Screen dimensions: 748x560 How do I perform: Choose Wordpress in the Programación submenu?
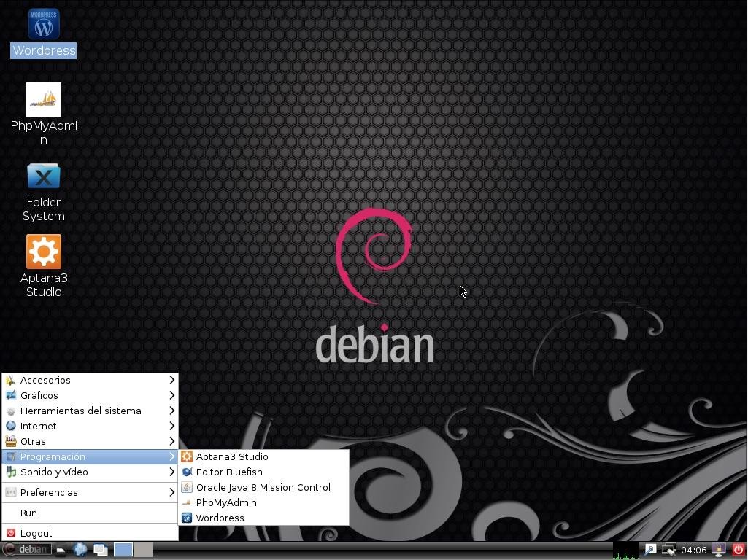(x=263, y=518)
